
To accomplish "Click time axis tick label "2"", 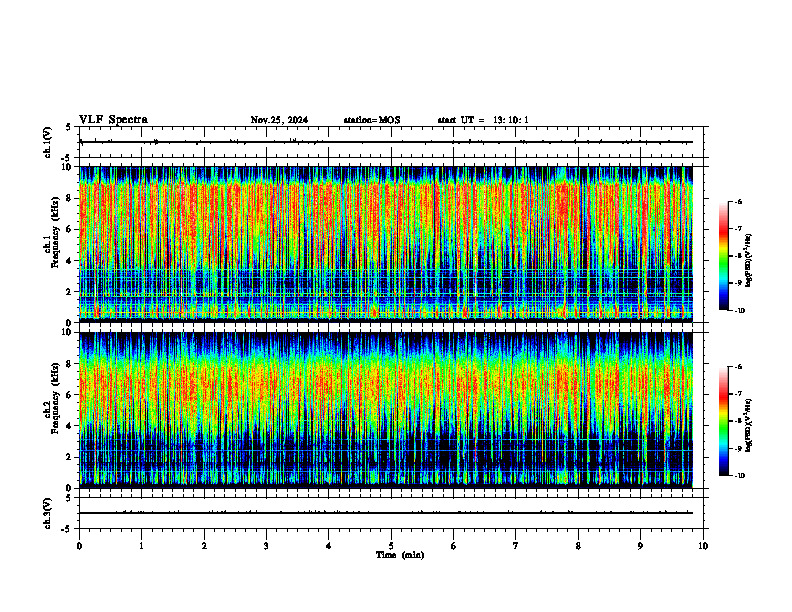I will click(x=204, y=545).
